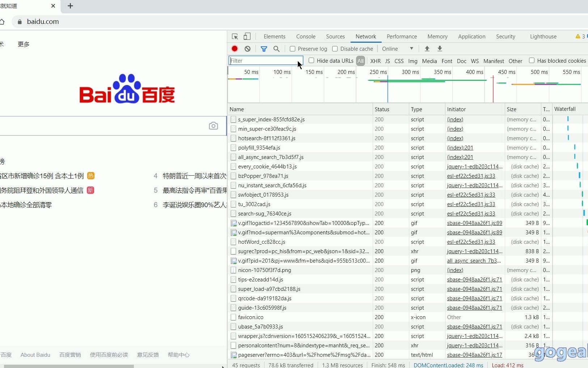Enable the Disable cache checkbox
Viewport: 588px width, 368px height.
coord(335,49)
